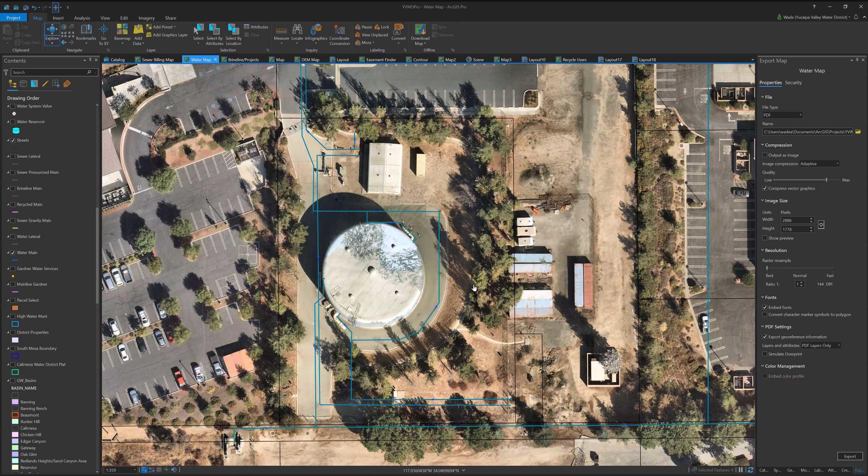The height and width of the screenshot is (476, 868).
Task: Collapse the Compression section
Action: pyautogui.click(x=762, y=145)
